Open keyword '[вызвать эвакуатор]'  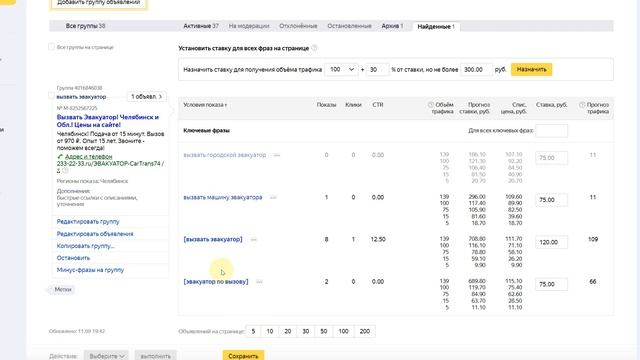click(213, 240)
